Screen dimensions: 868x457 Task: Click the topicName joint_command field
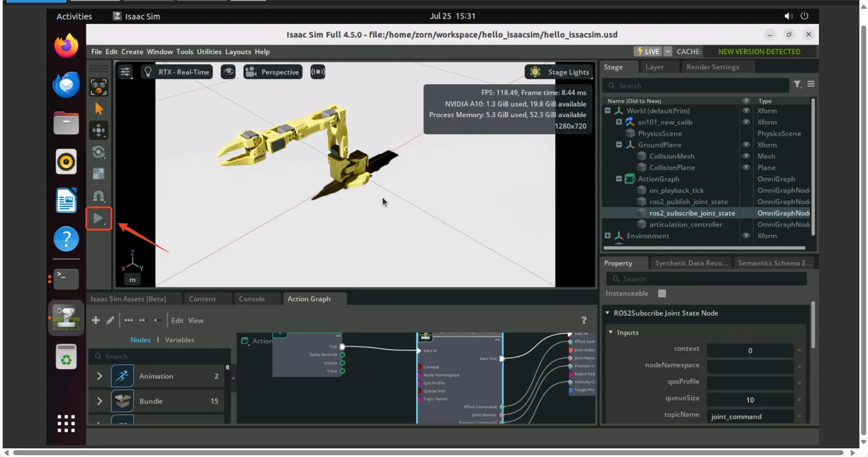(750, 416)
